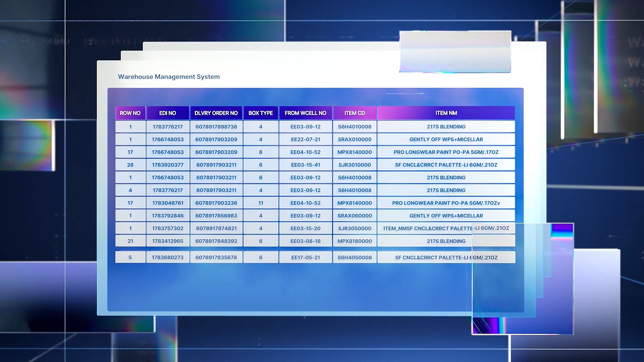Click delivery order 6078917848392
The width and height of the screenshot is (644, 362).
(x=216, y=241)
